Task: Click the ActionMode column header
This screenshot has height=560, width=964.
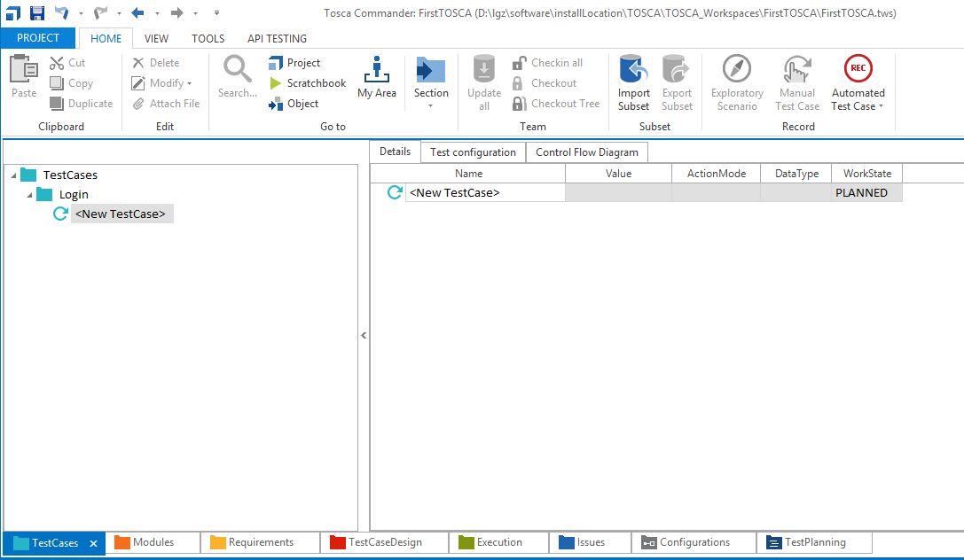Action: tap(717, 174)
